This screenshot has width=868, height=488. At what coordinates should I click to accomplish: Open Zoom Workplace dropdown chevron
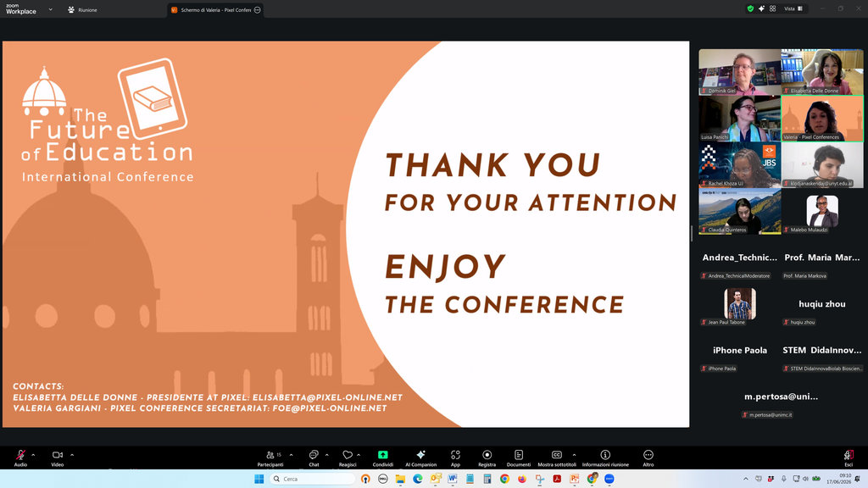[x=50, y=9]
